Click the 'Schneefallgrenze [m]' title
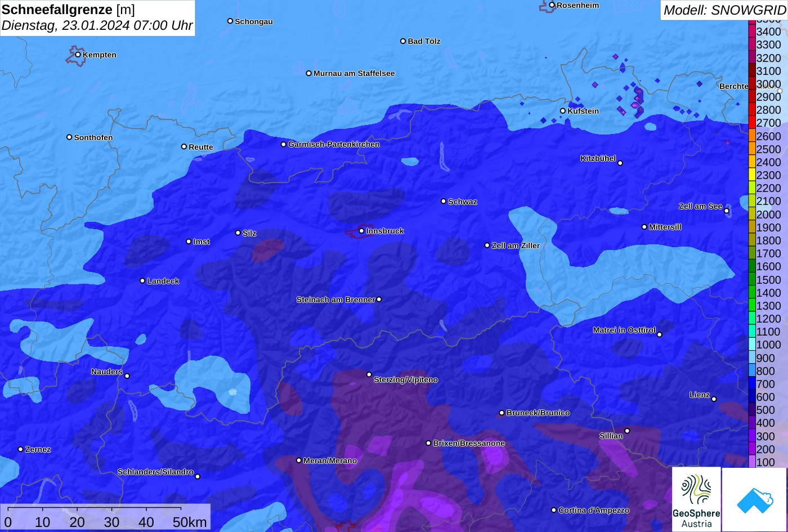 (x=68, y=10)
